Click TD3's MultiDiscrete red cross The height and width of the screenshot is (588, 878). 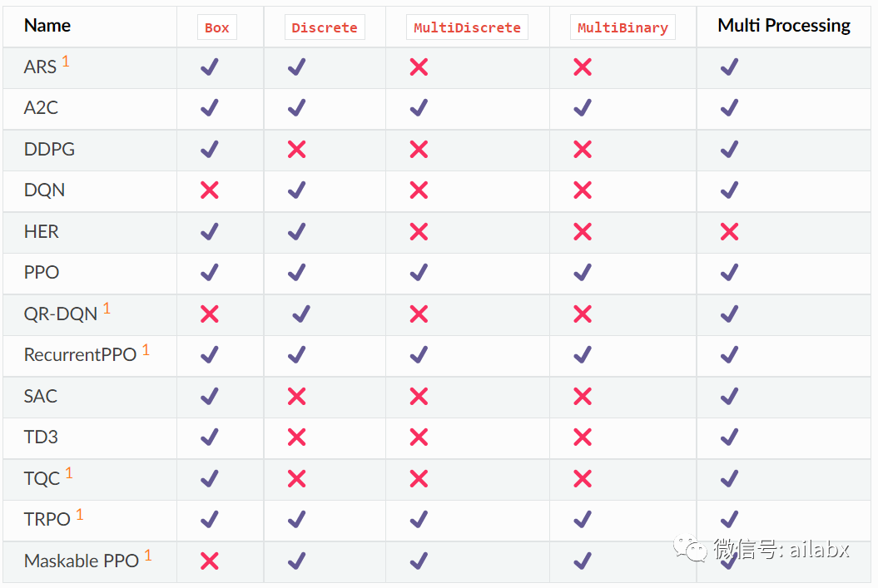pyautogui.click(x=419, y=437)
